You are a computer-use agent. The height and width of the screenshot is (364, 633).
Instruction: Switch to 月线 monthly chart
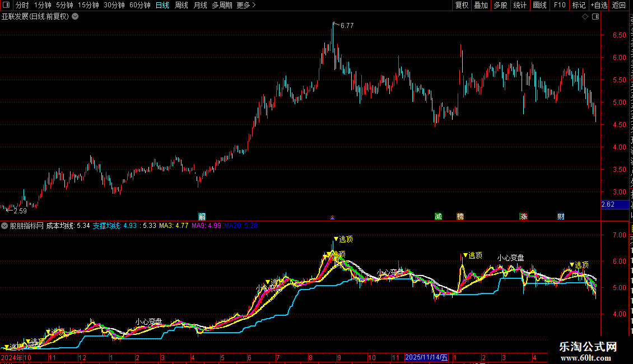tap(200, 5)
